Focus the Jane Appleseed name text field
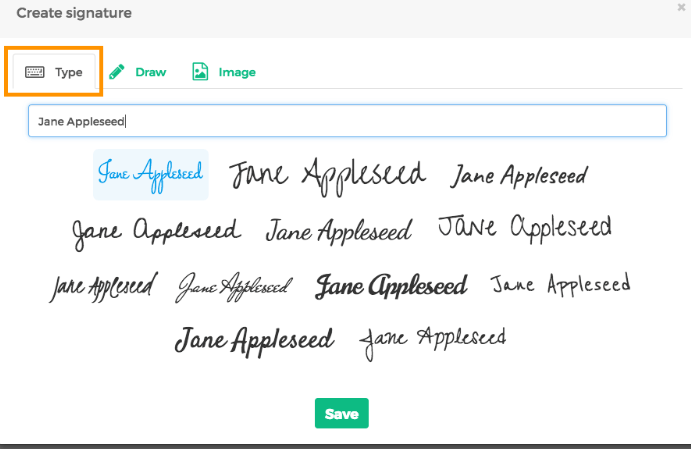Image resolution: width=691 pixels, height=449 pixels. tap(346, 121)
